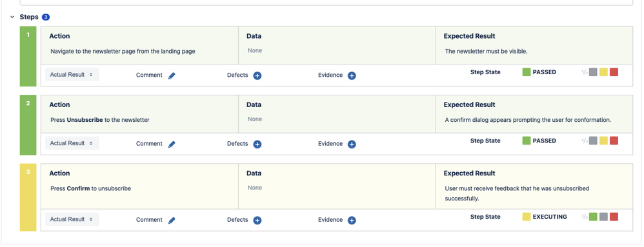Set step 2 state to gray TODO swatch
Screen dimensions: 644x247
coord(593,141)
